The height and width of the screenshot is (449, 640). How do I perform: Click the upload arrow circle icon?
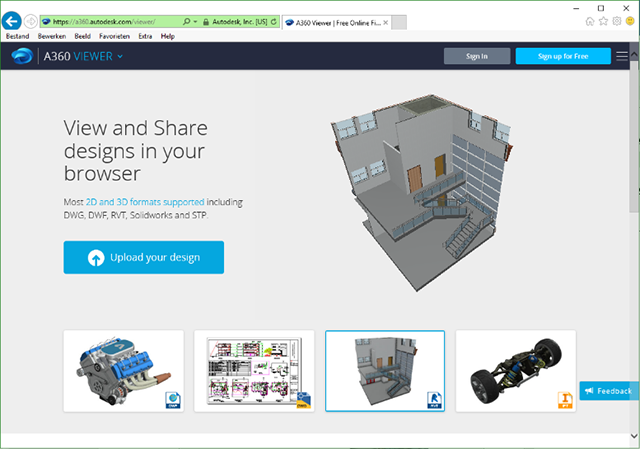pos(96,258)
